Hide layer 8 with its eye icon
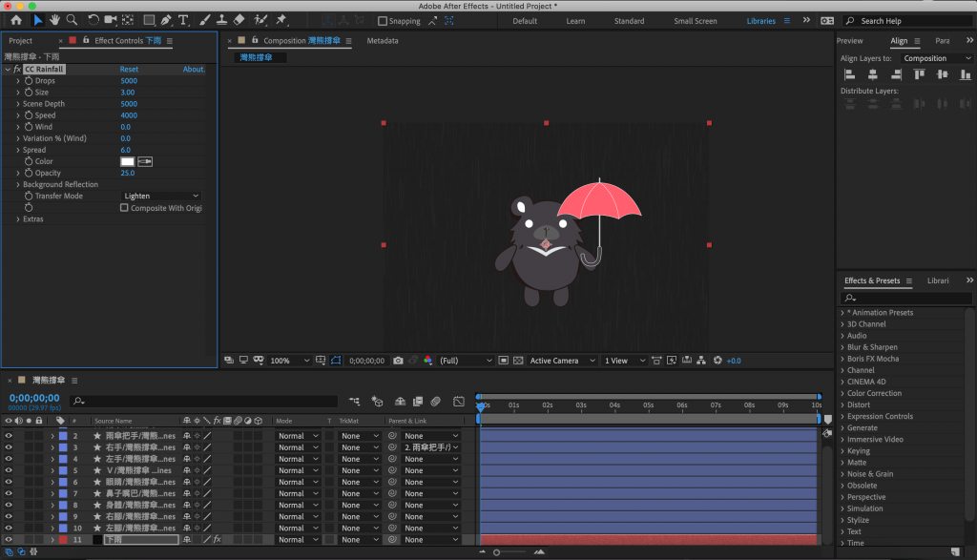 (8, 506)
